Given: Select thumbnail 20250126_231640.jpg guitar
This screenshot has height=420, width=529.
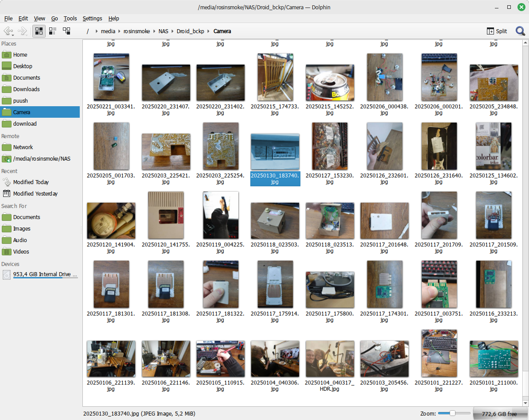Looking at the screenshot, I should coord(439,146).
